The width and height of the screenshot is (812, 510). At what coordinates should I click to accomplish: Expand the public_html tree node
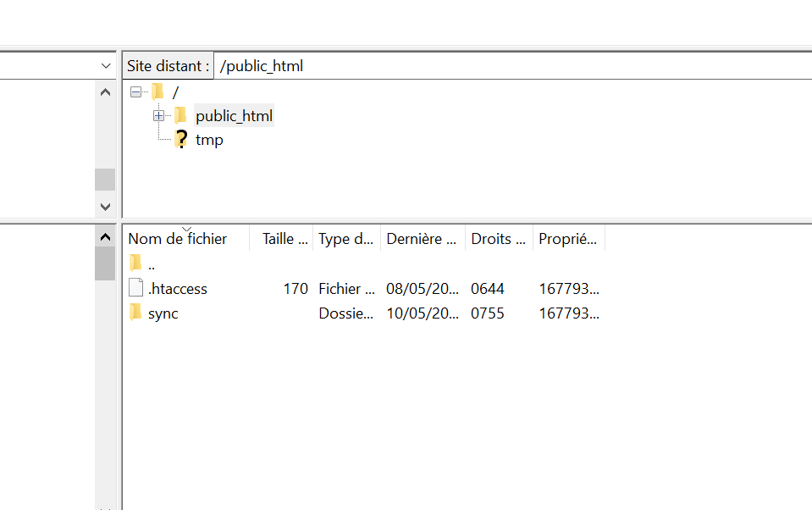coord(158,116)
